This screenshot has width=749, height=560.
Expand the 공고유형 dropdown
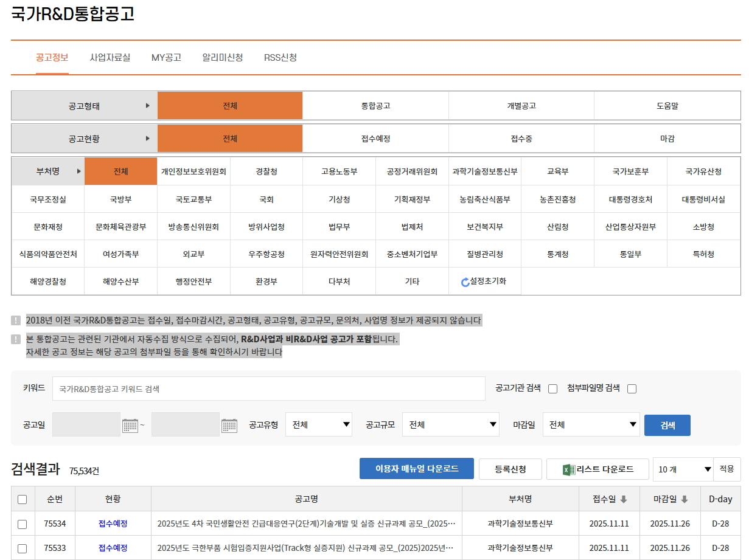pos(319,424)
